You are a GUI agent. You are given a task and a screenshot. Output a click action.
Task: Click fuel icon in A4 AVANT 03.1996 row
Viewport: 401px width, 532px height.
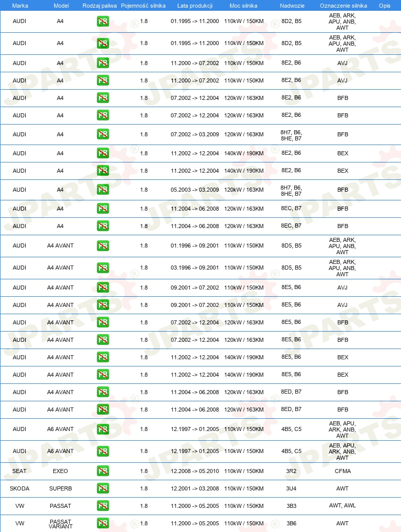click(x=103, y=268)
